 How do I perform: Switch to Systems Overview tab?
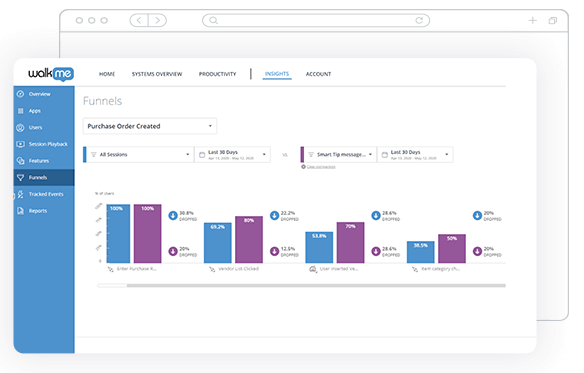click(x=157, y=74)
